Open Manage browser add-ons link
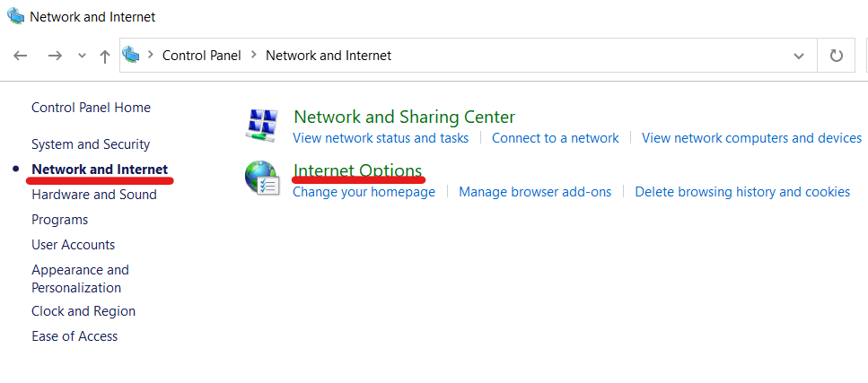868x383 pixels. 535,192
